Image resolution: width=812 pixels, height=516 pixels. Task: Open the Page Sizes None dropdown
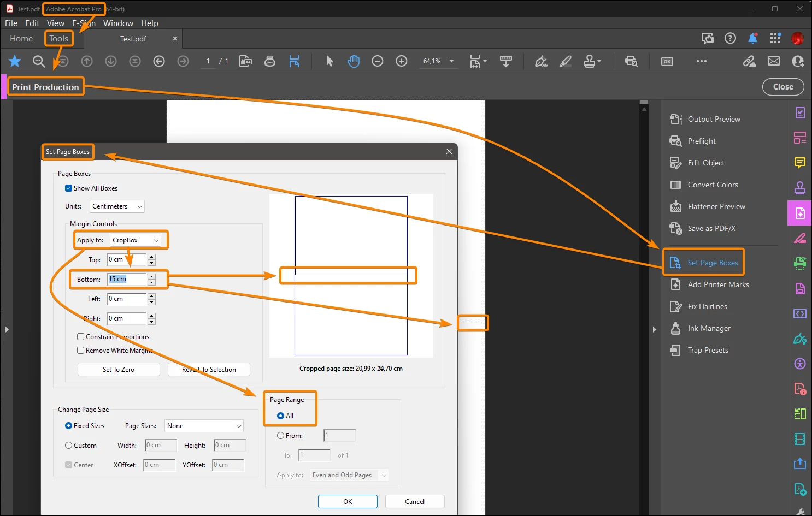204,426
